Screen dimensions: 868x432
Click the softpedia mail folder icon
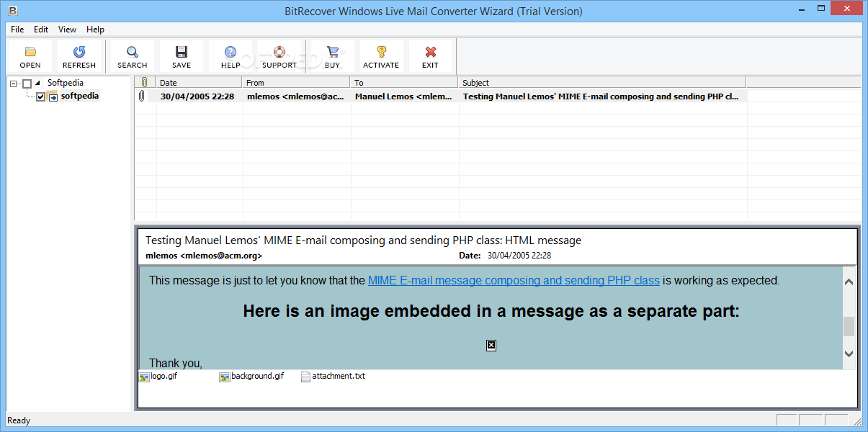pos(53,96)
